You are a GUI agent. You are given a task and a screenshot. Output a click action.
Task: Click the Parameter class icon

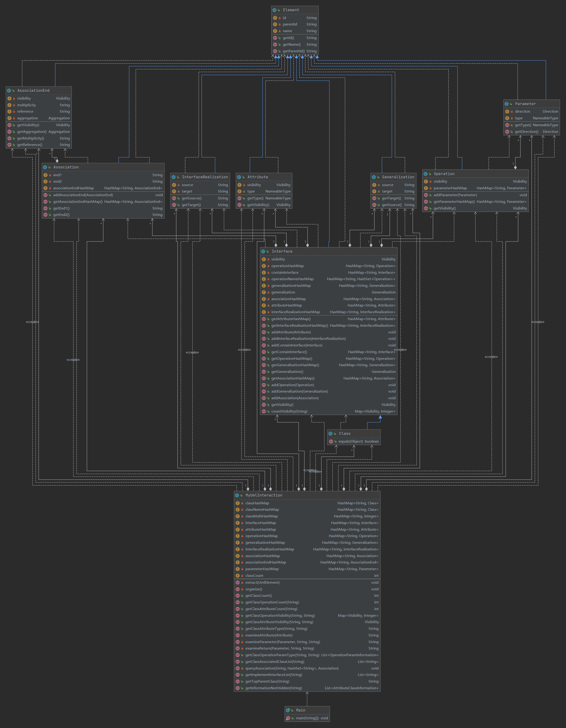pyautogui.click(x=506, y=104)
